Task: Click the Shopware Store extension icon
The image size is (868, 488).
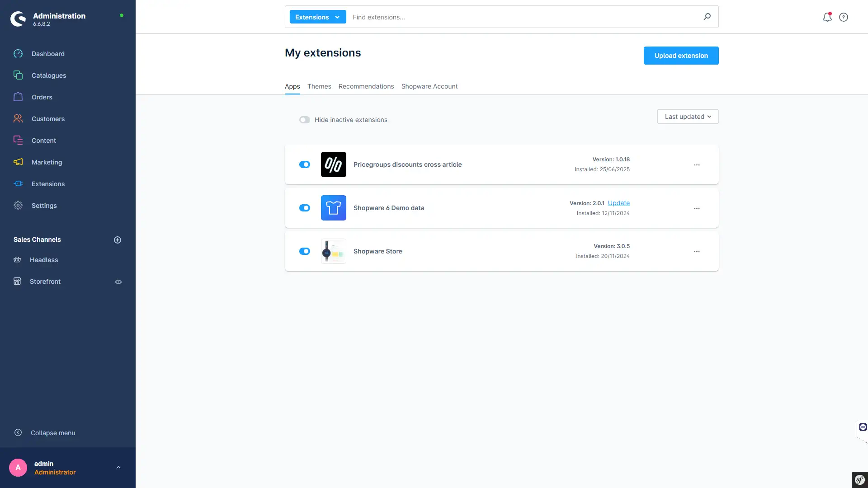Action: 334,251
